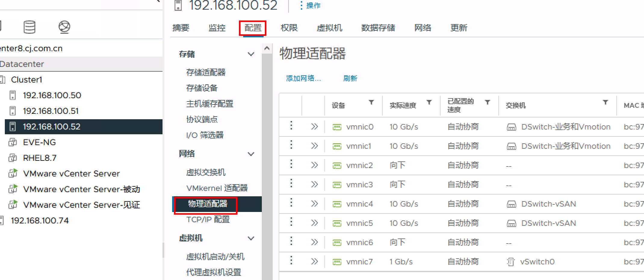Collapse the 虚拟机 section chevron
This screenshot has height=280, width=644.
(x=251, y=238)
